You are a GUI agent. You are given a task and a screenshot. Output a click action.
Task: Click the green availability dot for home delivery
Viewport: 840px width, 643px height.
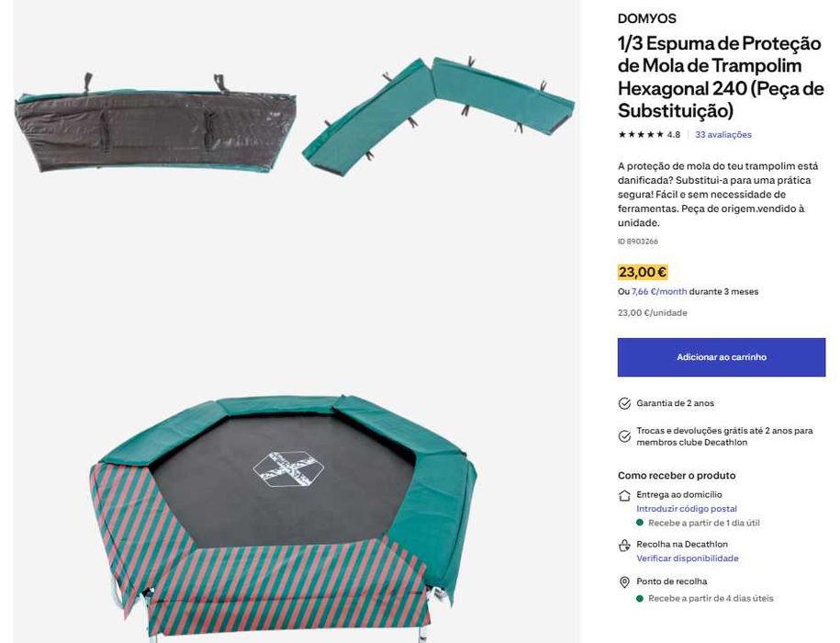coord(640,523)
